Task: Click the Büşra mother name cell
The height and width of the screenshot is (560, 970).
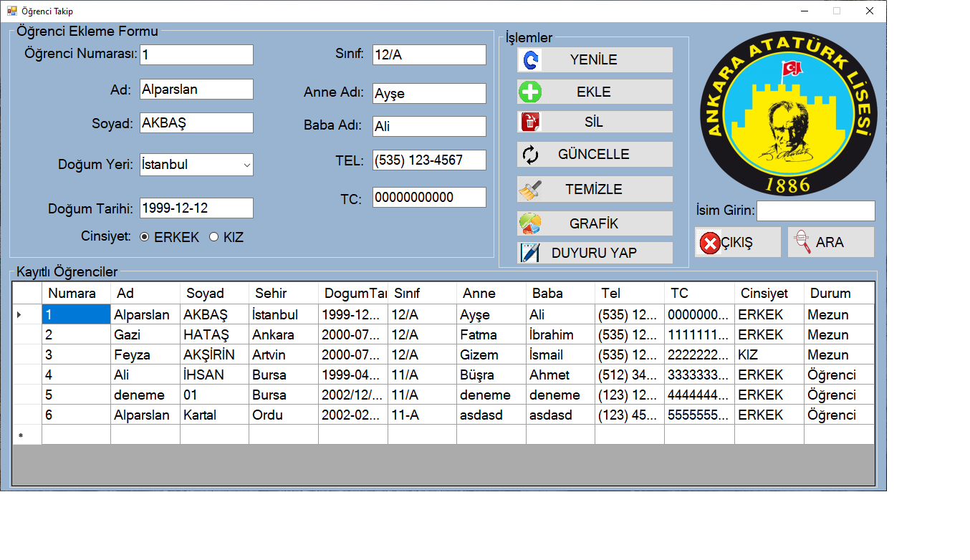Action: click(x=491, y=375)
